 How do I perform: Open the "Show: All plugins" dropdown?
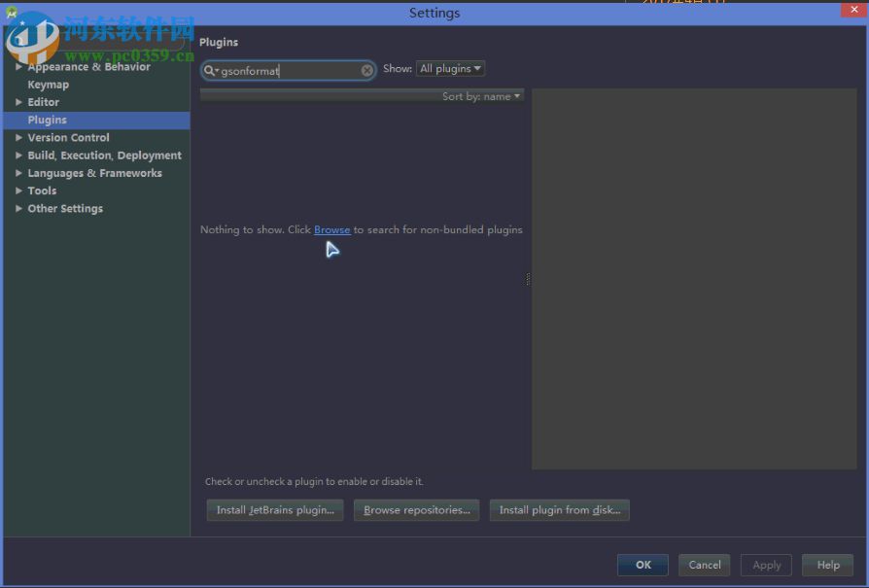pyautogui.click(x=449, y=68)
